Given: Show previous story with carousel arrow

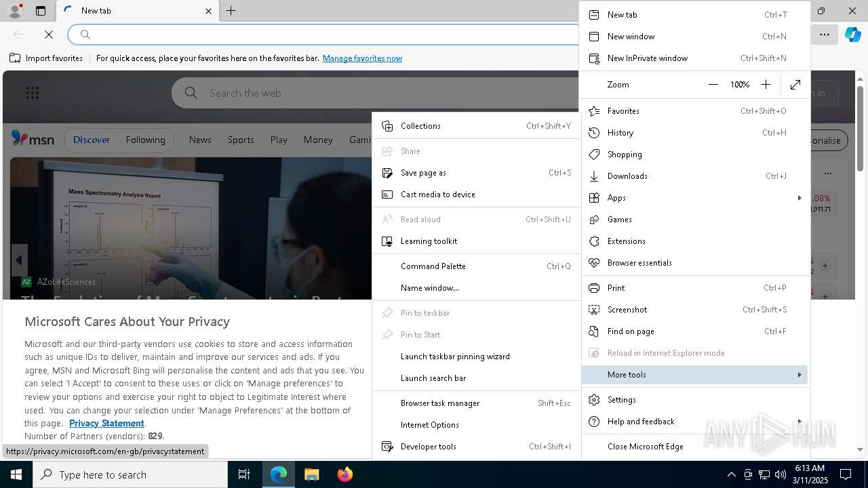Looking at the screenshot, I should [19, 260].
